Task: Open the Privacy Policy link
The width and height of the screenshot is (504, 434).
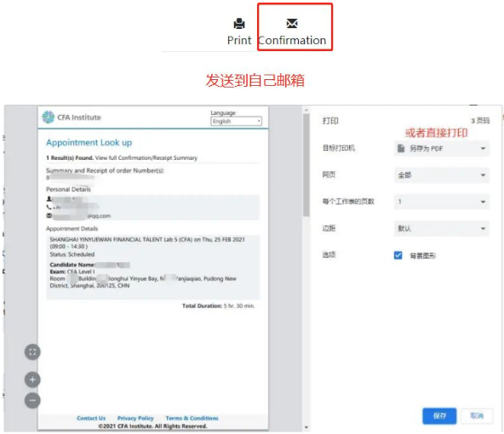Action: (x=135, y=418)
